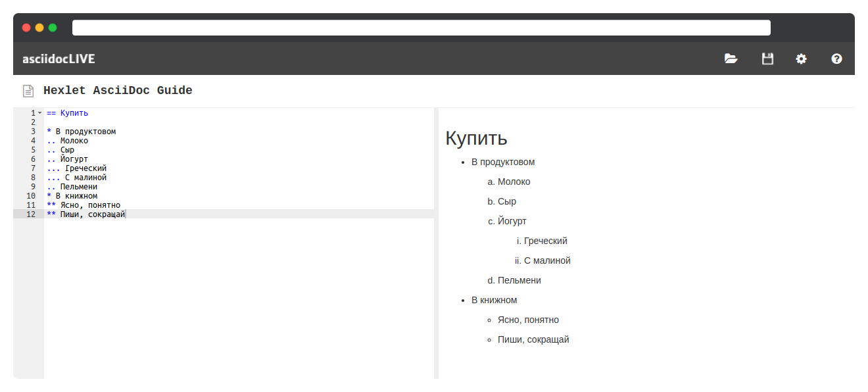Screen dimensions: 868x392
Task: Click line number 7 in the gutter
Action: pos(30,168)
